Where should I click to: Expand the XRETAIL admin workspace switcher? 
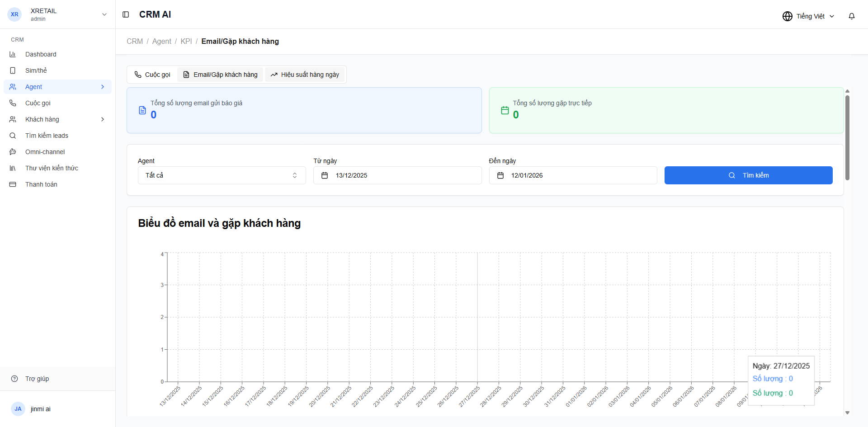tap(104, 14)
